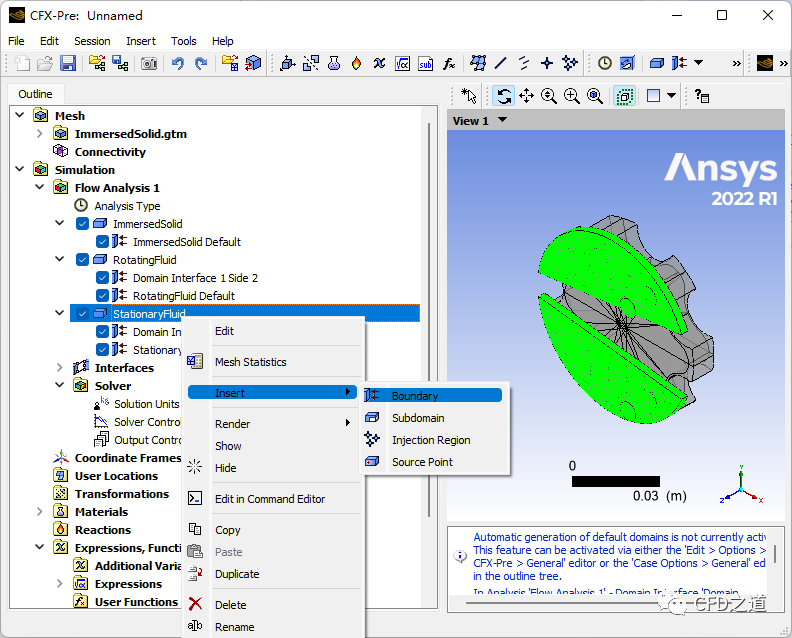Expand the ImmersedSolid.gtm node
The width and height of the screenshot is (792, 638).
(39, 133)
